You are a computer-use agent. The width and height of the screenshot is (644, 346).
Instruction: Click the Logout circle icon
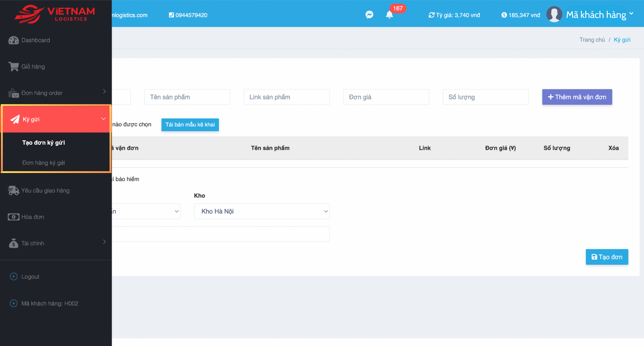click(x=14, y=276)
